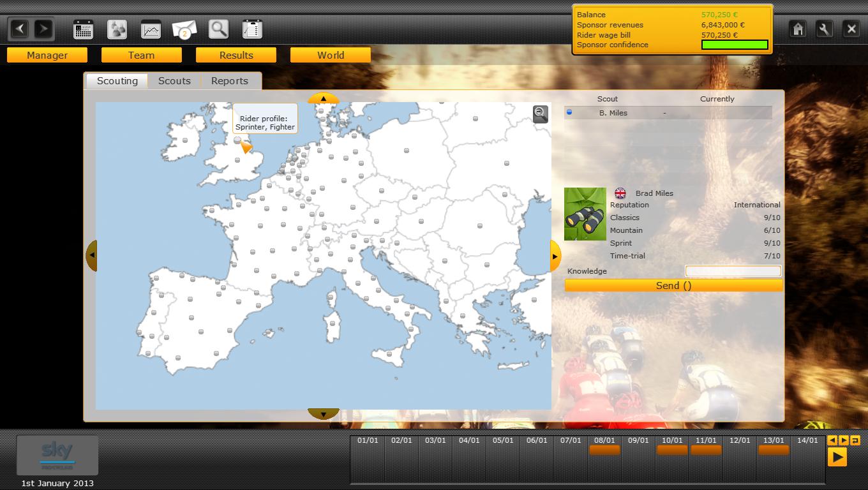Screen dimensions: 868x490
Task: Select the 08/01 day on the timeline
Action: pos(604,446)
